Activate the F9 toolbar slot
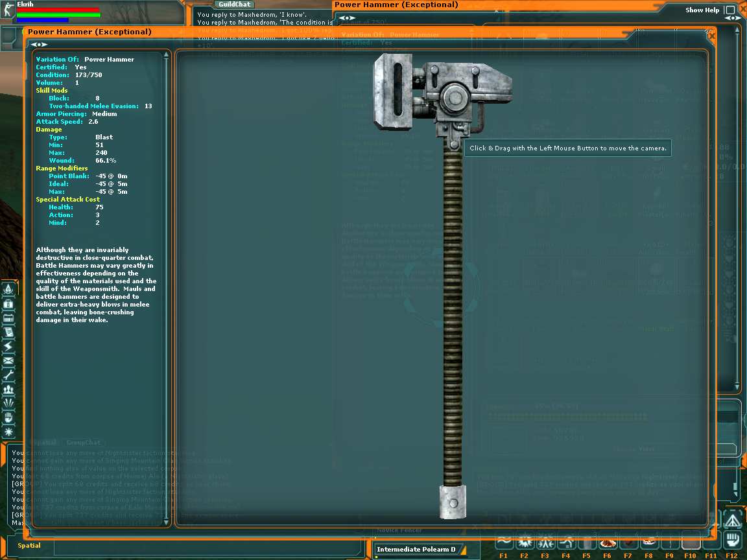 [x=670, y=542]
